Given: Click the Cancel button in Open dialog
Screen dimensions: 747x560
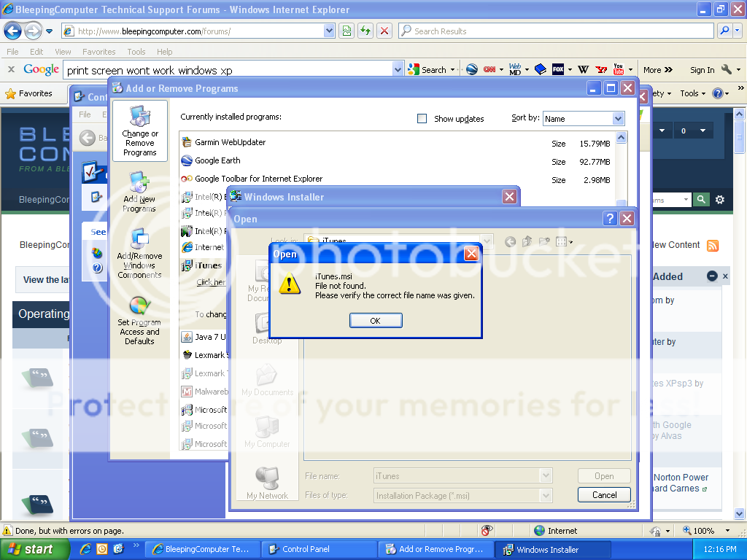Looking at the screenshot, I should 604,495.
